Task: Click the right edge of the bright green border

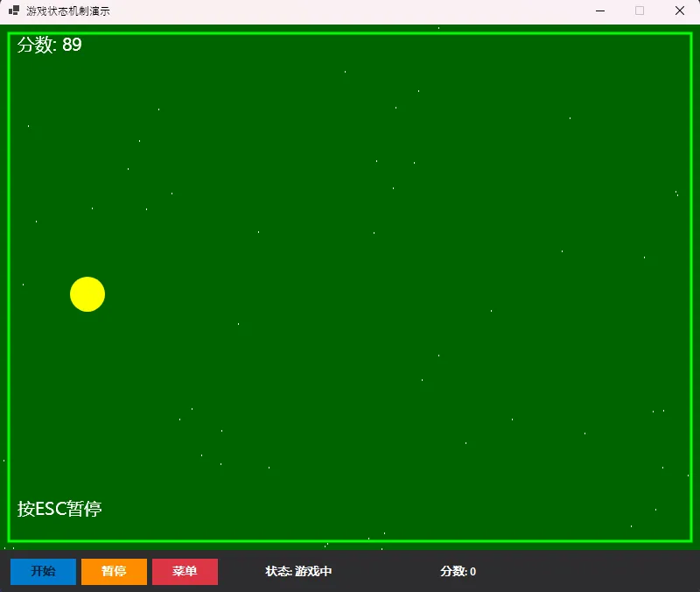Action: tap(691, 289)
